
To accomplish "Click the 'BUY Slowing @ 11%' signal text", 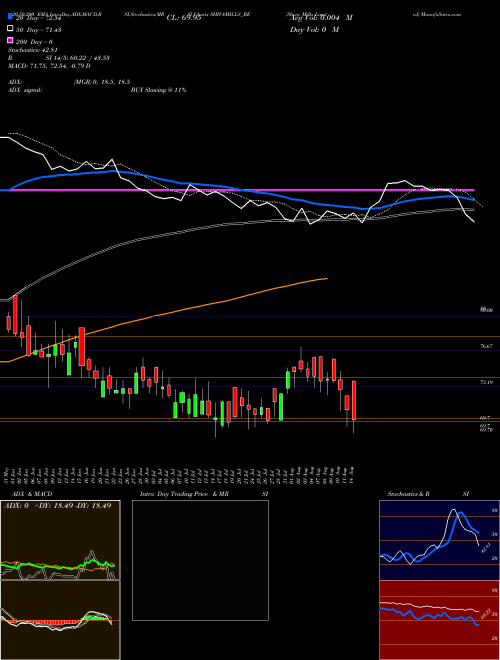I will 158,90.
